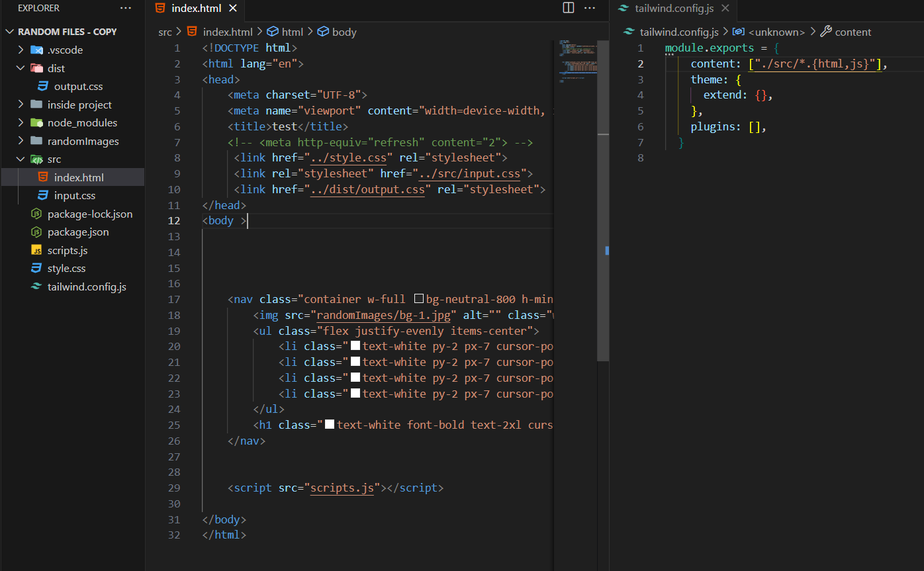Screen dimensions: 924x571
Task: Expand the .vscode folder chevron
Action: [x=21, y=50]
